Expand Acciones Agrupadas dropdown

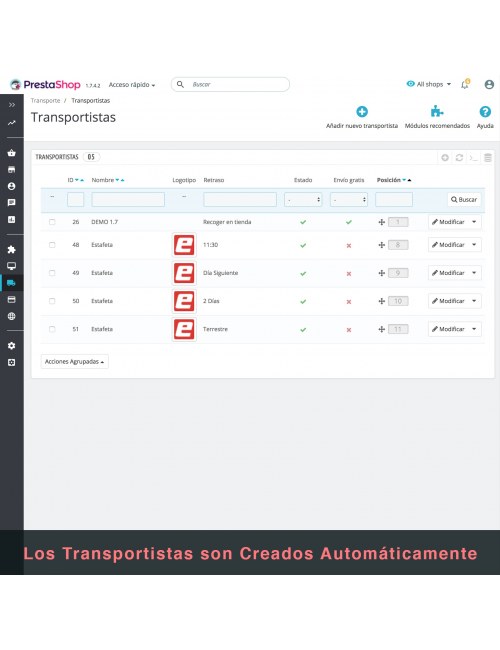pyautogui.click(x=75, y=361)
